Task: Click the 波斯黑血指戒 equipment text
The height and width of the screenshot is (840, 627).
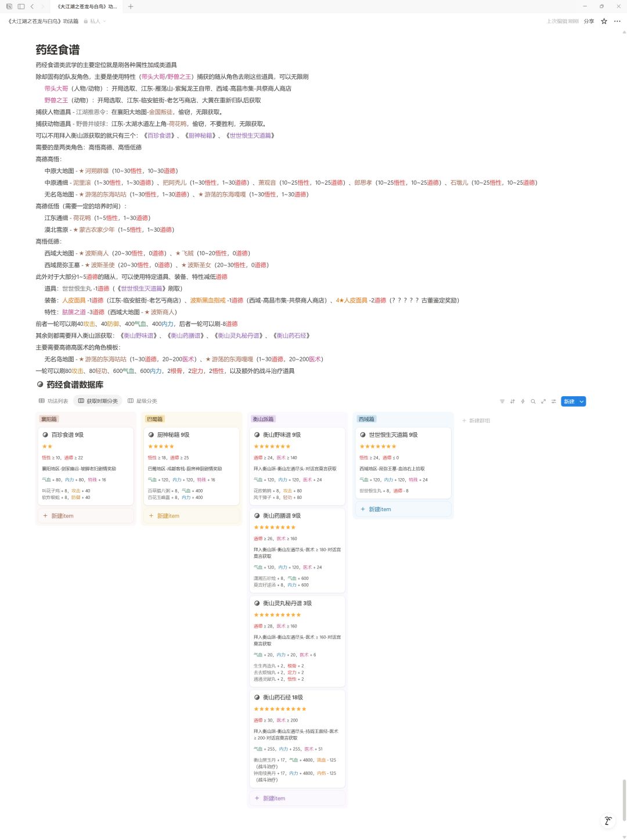Action: tap(208, 300)
